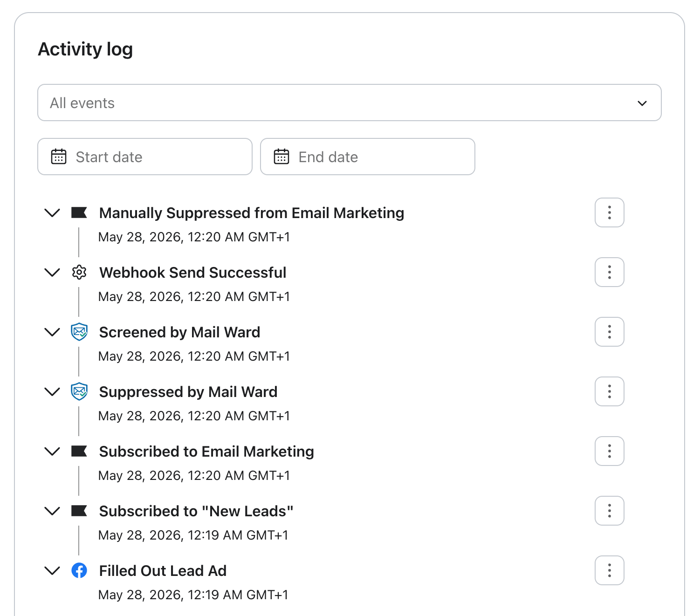700x616 pixels.
Task: Open more options for Filled Out Lead Ad
Action: coord(610,570)
